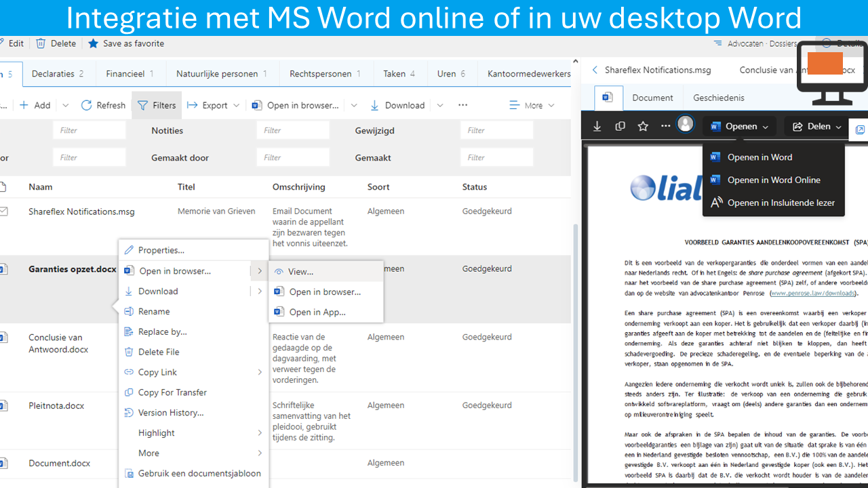Click the pop-out window icon beside Delen
The height and width of the screenshot is (488, 868).
tap(860, 129)
